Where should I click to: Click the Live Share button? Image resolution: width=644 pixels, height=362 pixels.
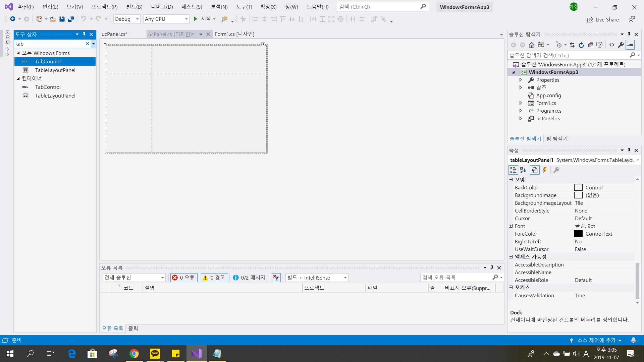tap(603, 19)
